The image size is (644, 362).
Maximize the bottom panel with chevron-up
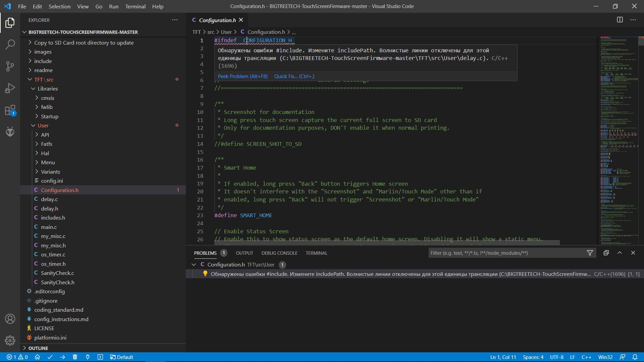pos(620,253)
